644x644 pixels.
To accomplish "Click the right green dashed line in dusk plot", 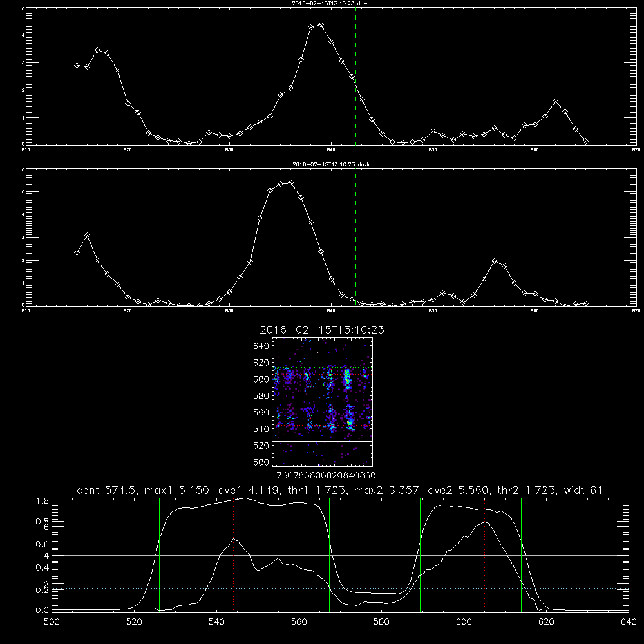I will [355, 238].
